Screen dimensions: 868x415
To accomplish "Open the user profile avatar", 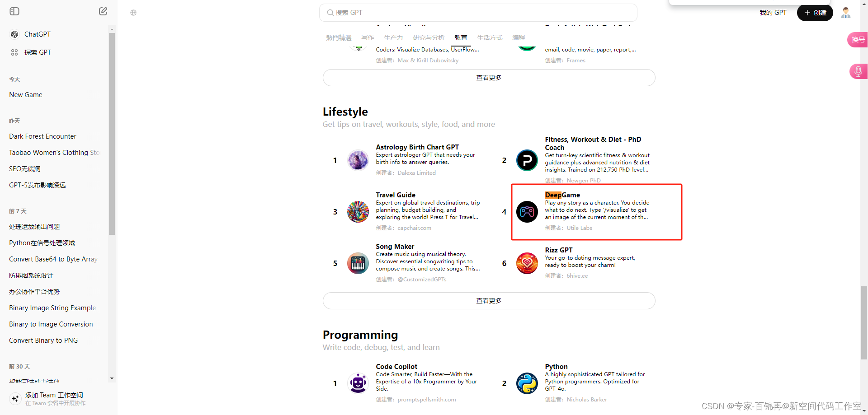I will [846, 13].
